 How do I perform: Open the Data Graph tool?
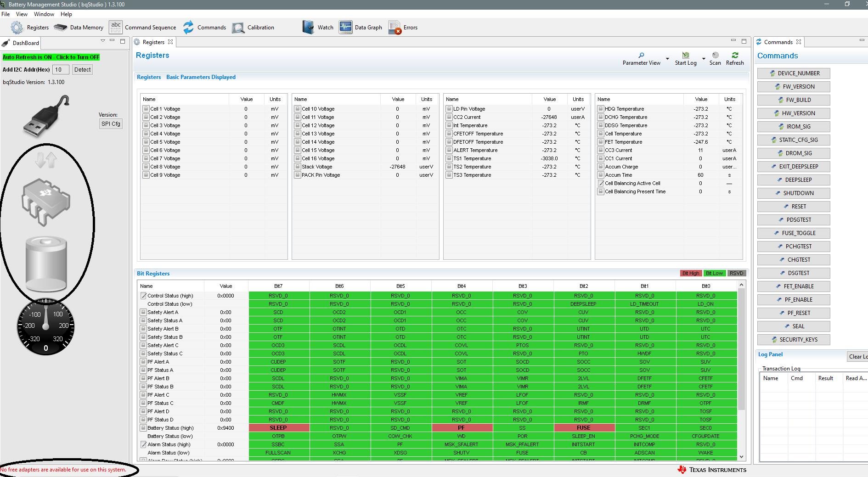pos(361,28)
